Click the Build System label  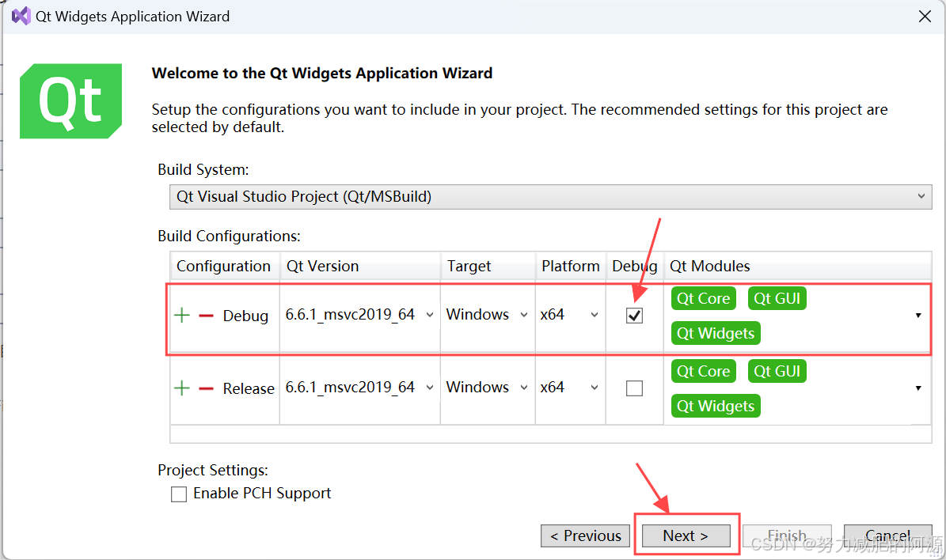point(203,170)
